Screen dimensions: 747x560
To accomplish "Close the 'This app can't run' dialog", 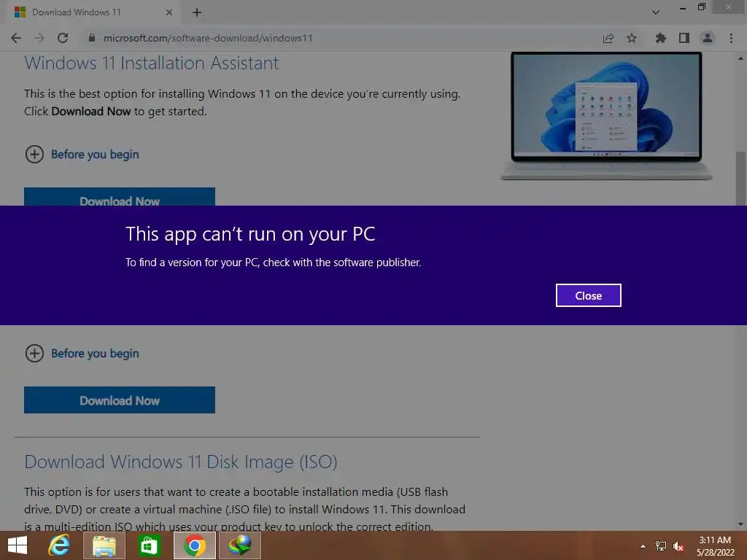I will point(589,295).
